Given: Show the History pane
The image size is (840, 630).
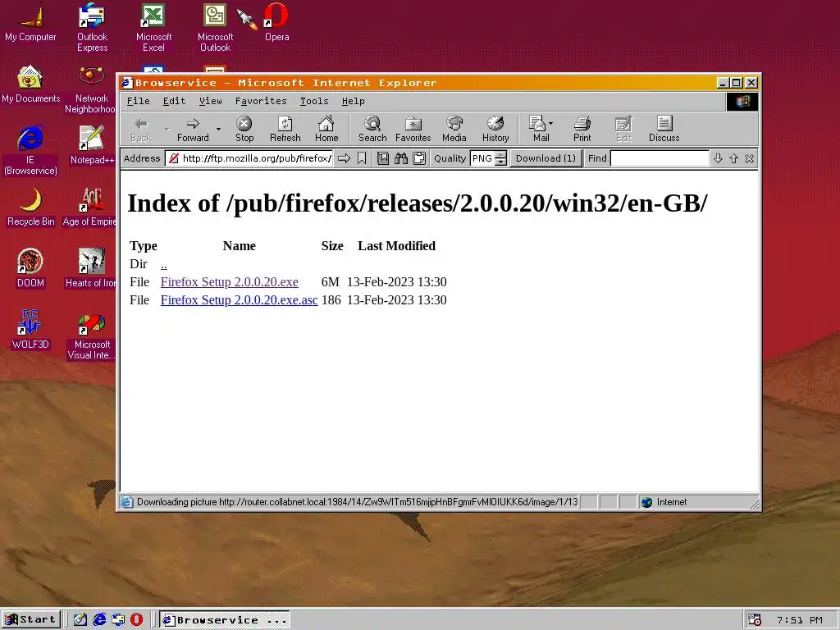Looking at the screenshot, I should [495, 129].
